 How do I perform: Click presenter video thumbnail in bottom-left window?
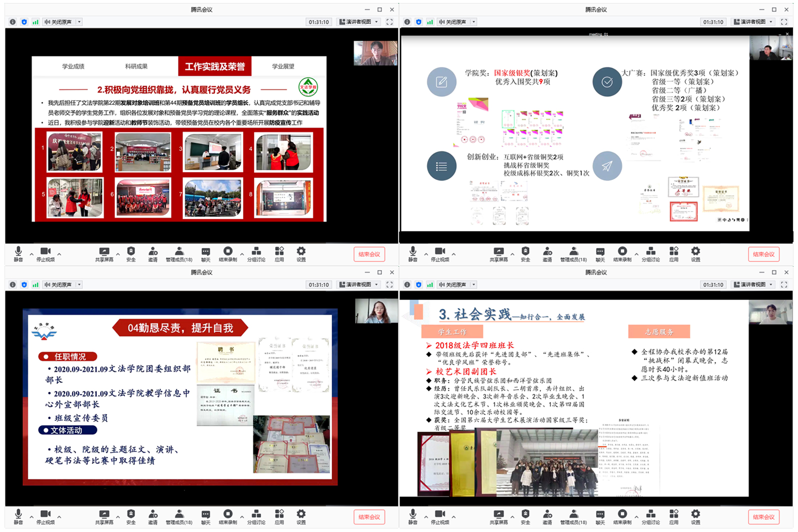coord(376,311)
